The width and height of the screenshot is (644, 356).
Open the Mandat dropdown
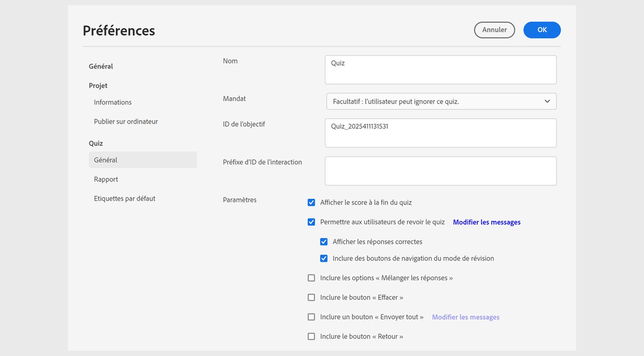tap(441, 101)
